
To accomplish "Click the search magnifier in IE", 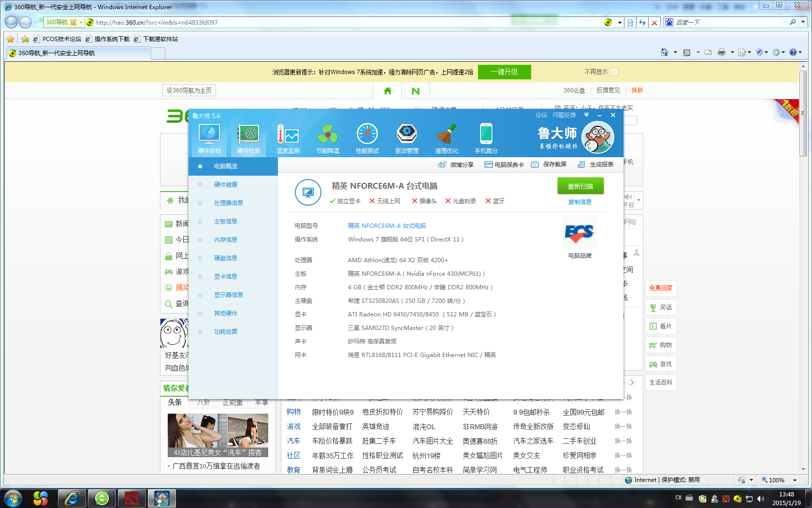I will [793, 22].
